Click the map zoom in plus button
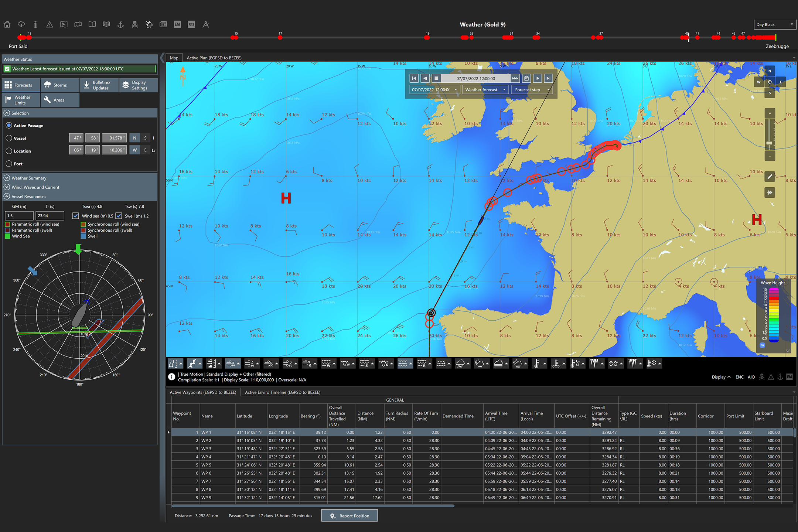 770,113
